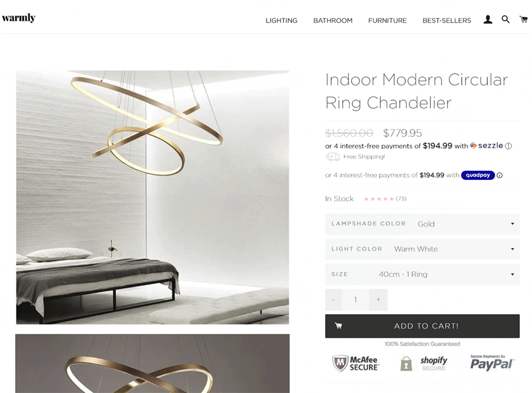The height and width of the screenshot is (393, 532).
Task: Click the free shipping truck icon
Action: click(x=332, y=157)
